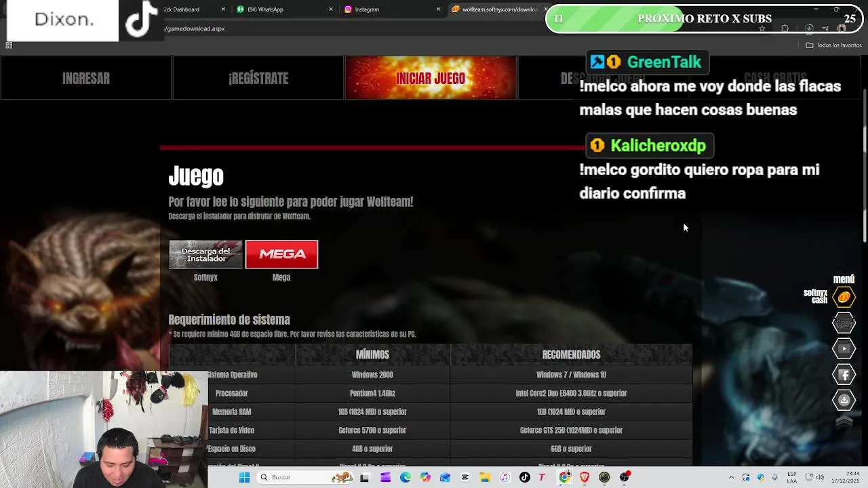Open iTunes music app from the taskbar

pos(505,477)
